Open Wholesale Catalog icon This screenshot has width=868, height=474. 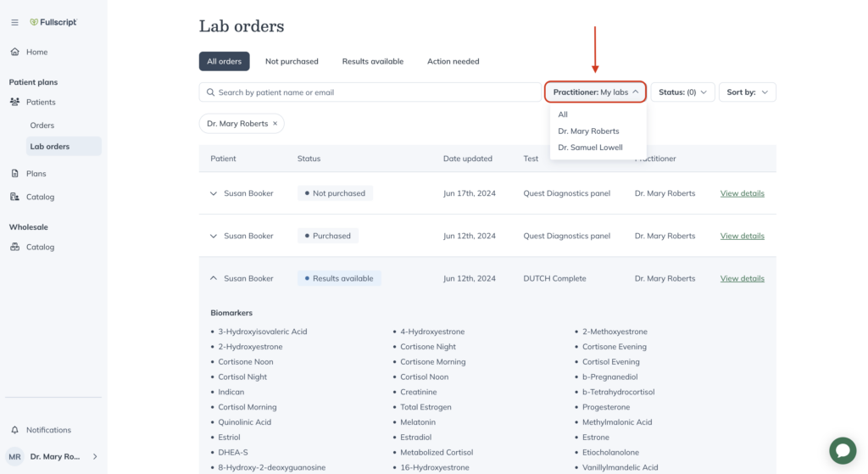pos(15,247)
